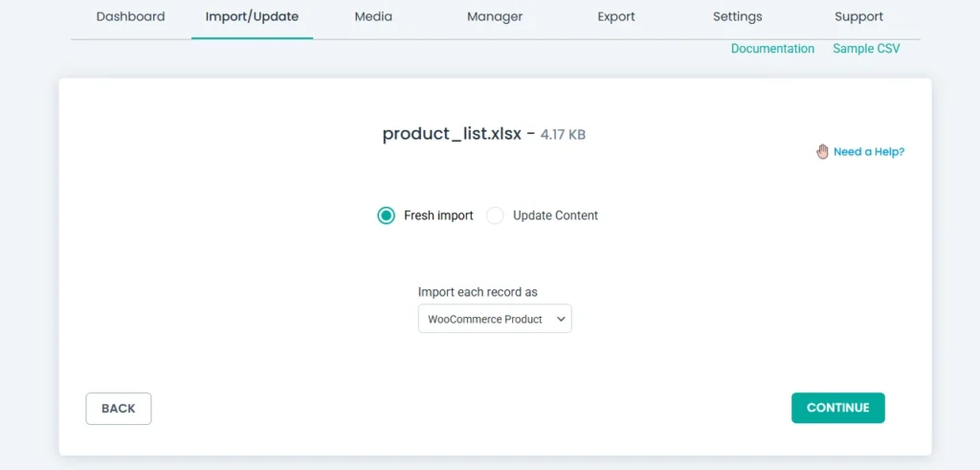
Task: Choose the Update Content radio option
Action: (495, 215)
